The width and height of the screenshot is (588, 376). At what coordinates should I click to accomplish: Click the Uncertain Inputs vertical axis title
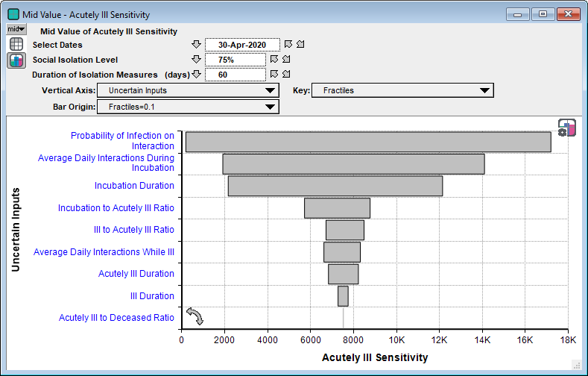16,230
